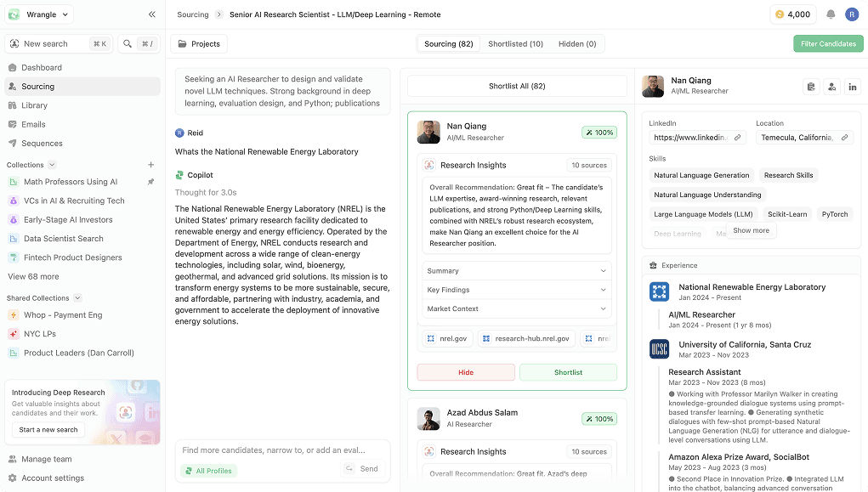Collapse the Shared Collections chevron
This screenshot has height=492, width=868.
tap(77, 297)
